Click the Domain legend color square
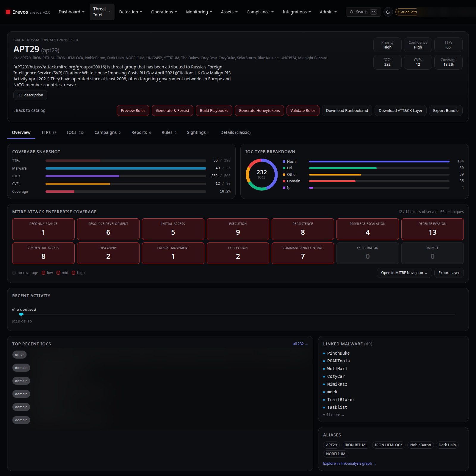 (284, 181)
